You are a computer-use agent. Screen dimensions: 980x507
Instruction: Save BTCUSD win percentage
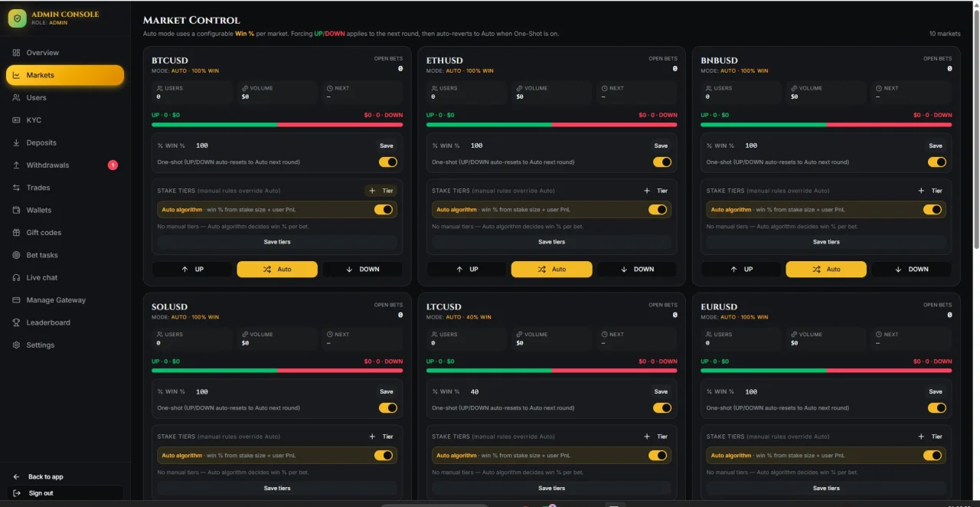(387, 146)
